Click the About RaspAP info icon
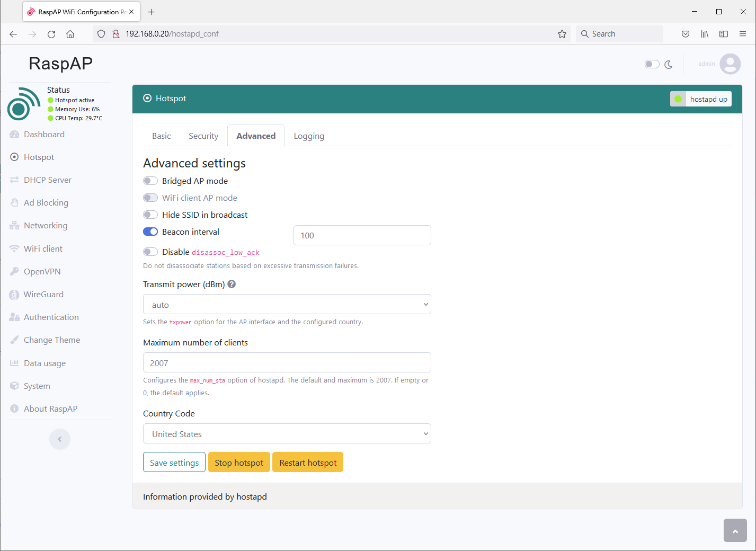Screen dimensions: 756x551 tap(14, 409)
